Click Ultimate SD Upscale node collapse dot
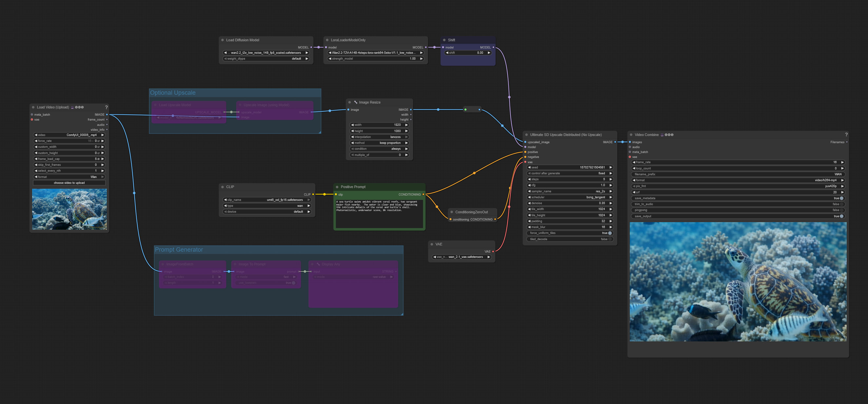 click(x=526, y=135)
